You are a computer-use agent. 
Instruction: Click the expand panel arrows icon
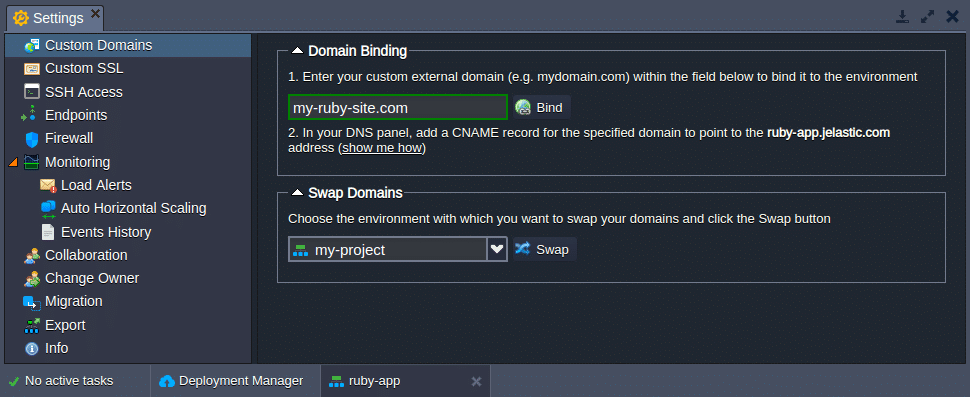[x=927, y=17]
